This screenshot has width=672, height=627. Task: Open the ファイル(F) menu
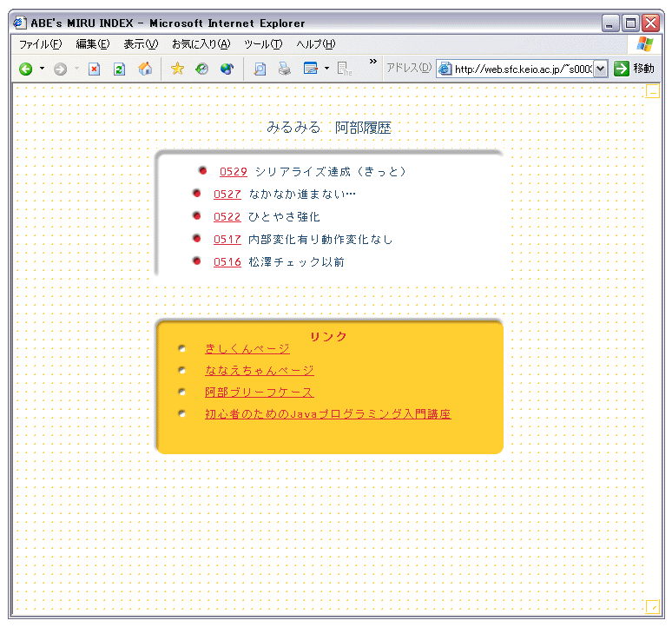(x=40, y=44)
